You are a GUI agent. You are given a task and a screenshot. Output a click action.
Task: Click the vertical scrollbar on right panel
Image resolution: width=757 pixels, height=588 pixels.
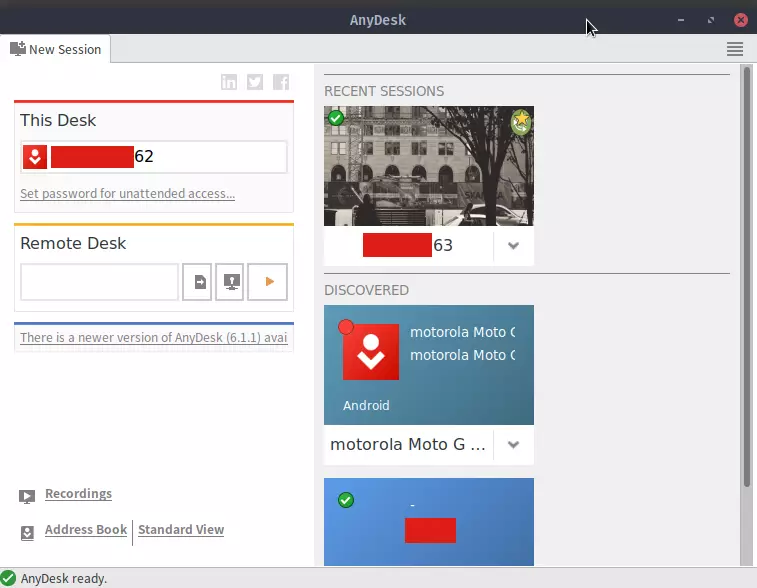(747, 277)
